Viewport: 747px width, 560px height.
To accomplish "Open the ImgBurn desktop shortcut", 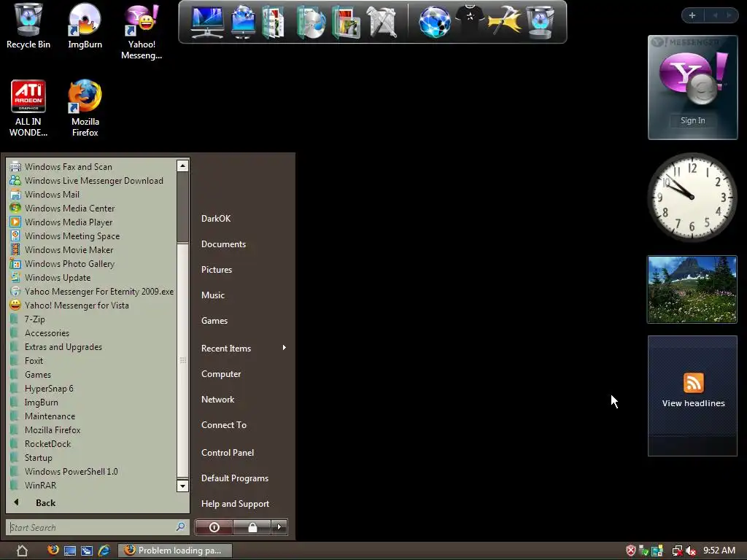I will point(85,26).
